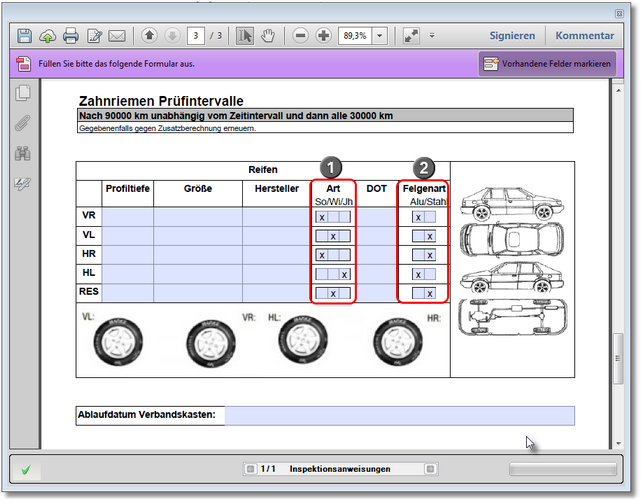
Task: Open the Kommentar pane
Action: point(585,36)
